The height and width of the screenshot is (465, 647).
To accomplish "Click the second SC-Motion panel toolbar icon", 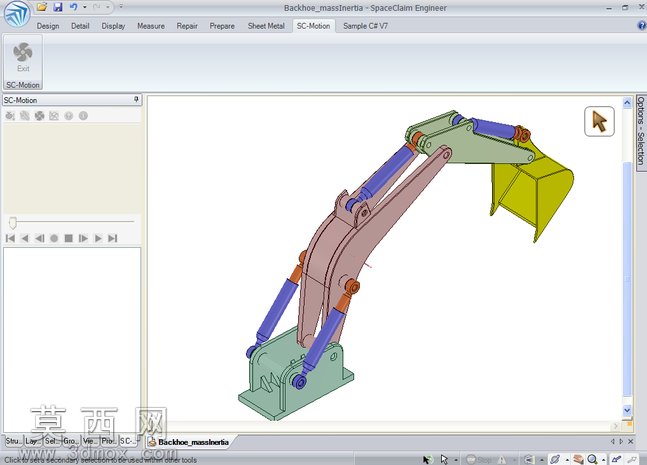I will (x=25, y=116).
